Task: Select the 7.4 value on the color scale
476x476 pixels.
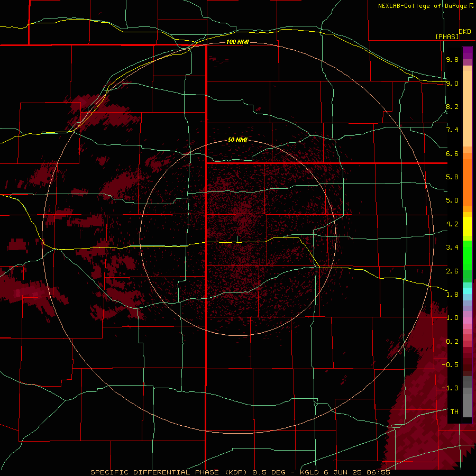Action: (x=452, y=130)
